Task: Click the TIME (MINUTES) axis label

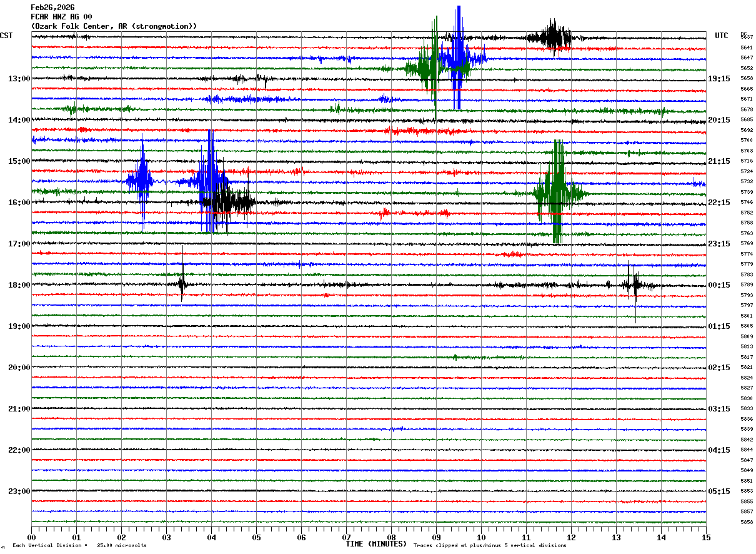Action: pyautogui.click(x=376, y=544)
